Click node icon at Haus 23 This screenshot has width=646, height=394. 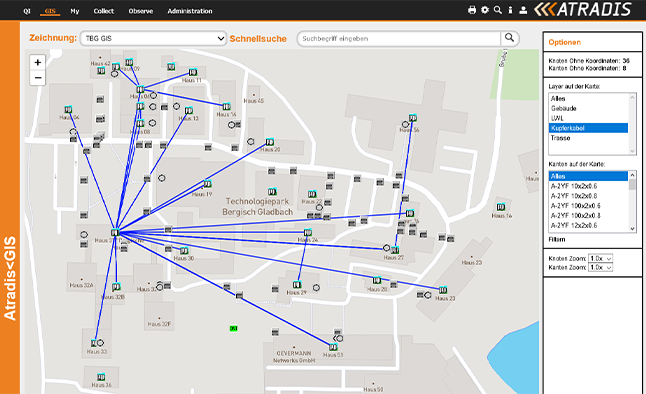click(x=443, y=290)
